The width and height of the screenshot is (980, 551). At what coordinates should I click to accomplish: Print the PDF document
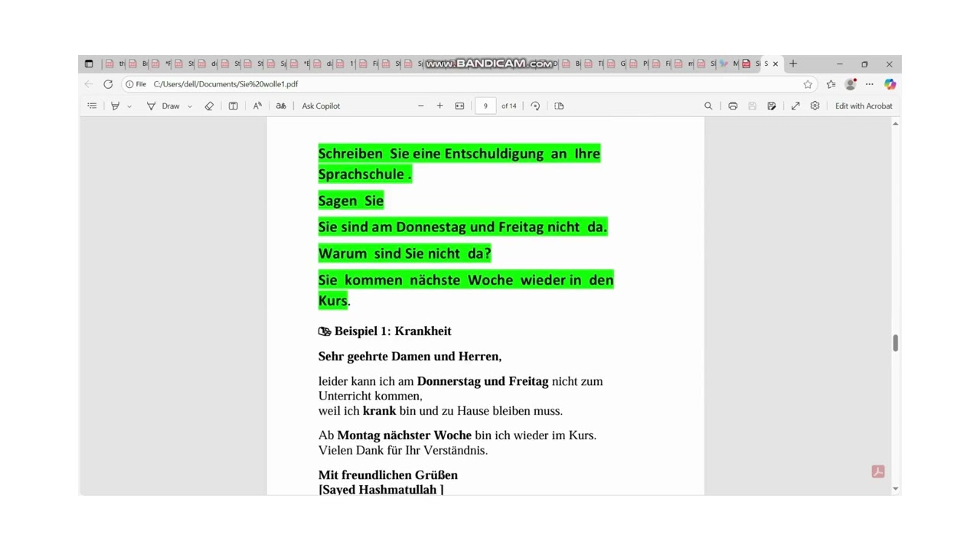tap(733, 106)
